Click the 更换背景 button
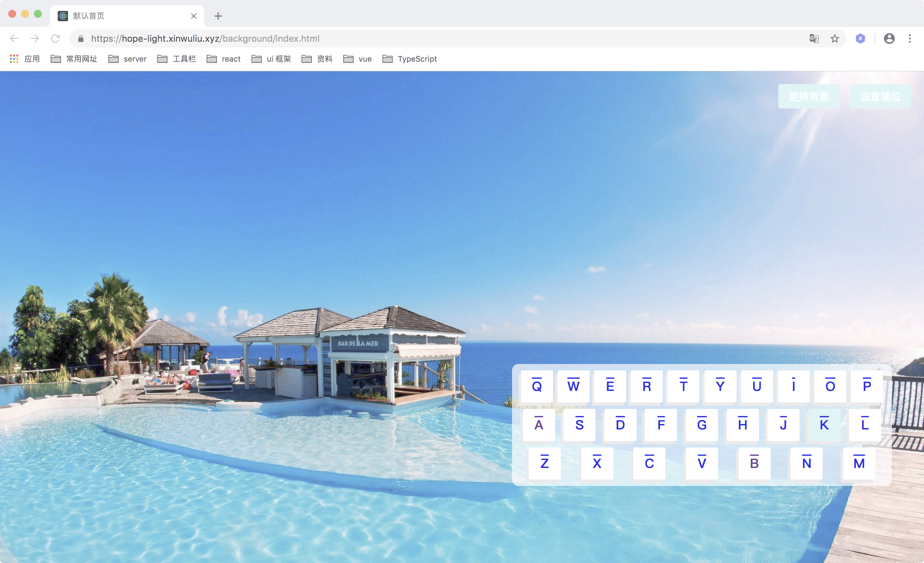This screenshot has height=563, width=924. (x=809, y=96)
